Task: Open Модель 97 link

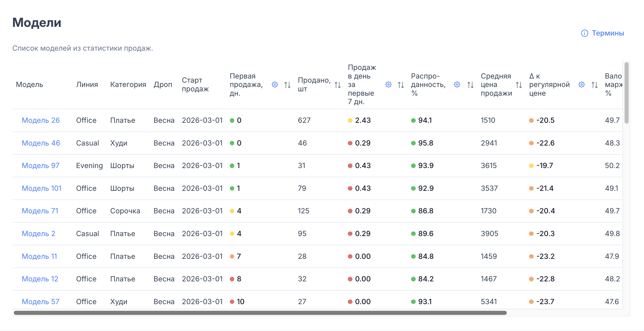Action: (40, 165)
